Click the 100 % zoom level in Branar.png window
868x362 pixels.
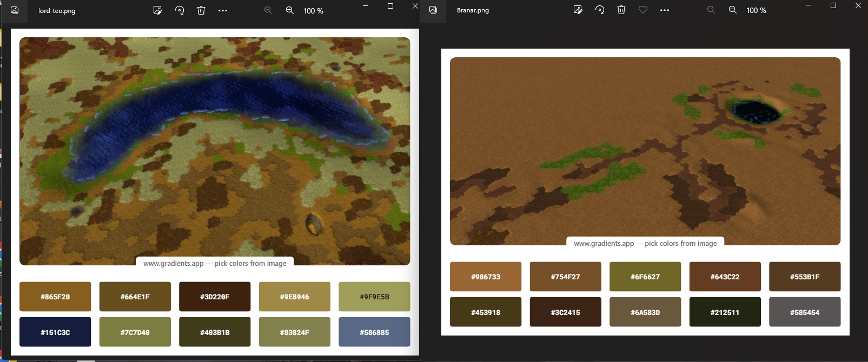pos(756,10)
